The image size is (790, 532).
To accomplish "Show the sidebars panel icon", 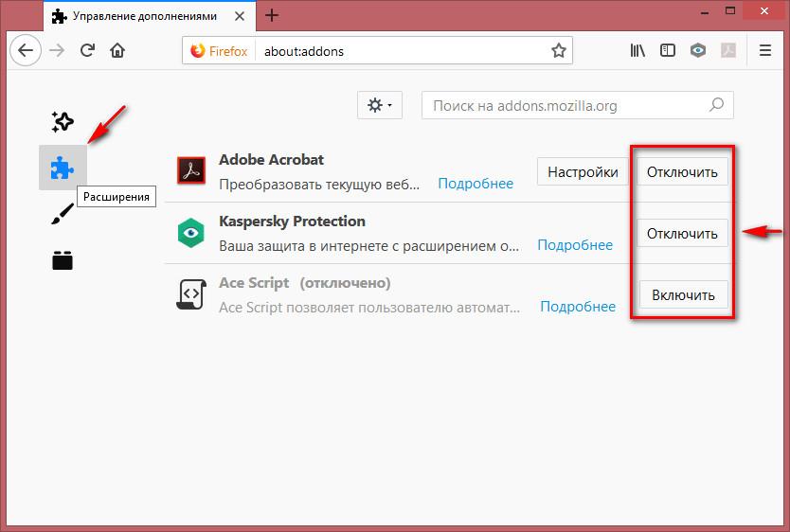I will tap(668, 50).
